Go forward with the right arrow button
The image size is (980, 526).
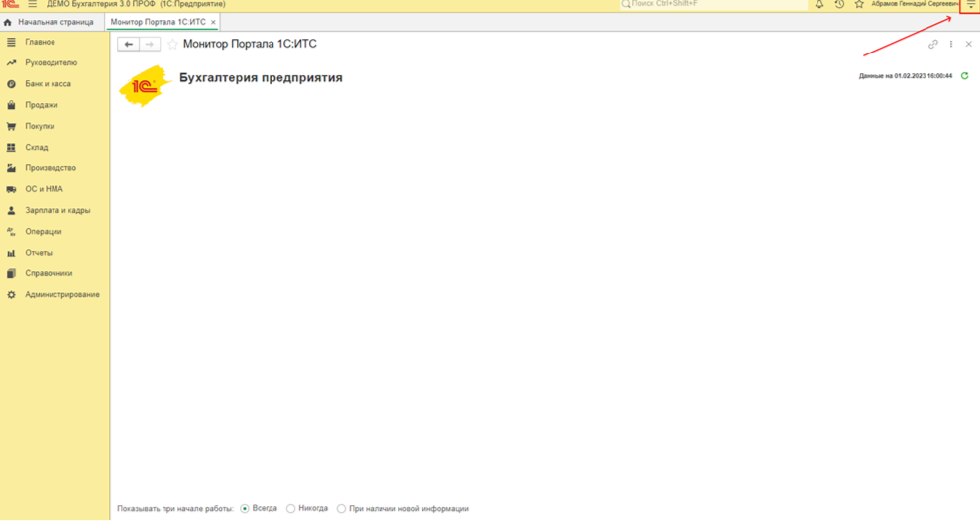click(150, 44)
